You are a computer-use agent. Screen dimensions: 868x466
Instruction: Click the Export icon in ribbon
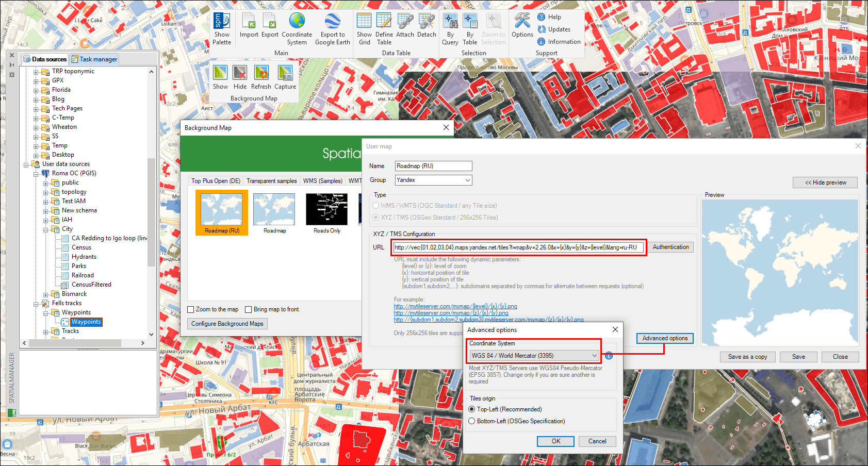coord(269,21)
